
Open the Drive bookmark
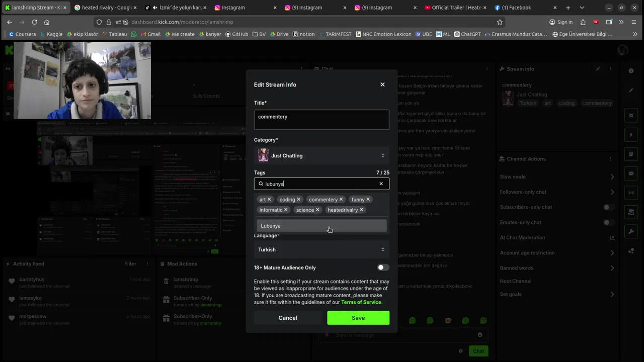click(x=279, y=34)
